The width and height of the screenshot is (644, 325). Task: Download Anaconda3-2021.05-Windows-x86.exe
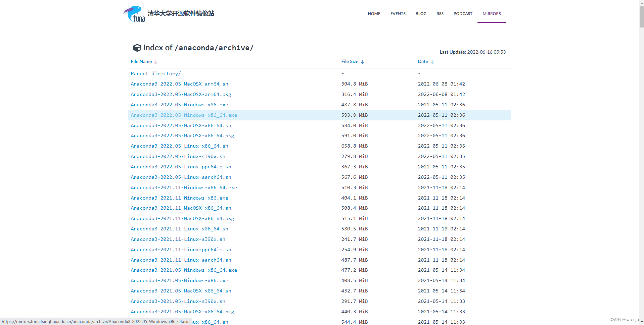click(x=179, y=280)
